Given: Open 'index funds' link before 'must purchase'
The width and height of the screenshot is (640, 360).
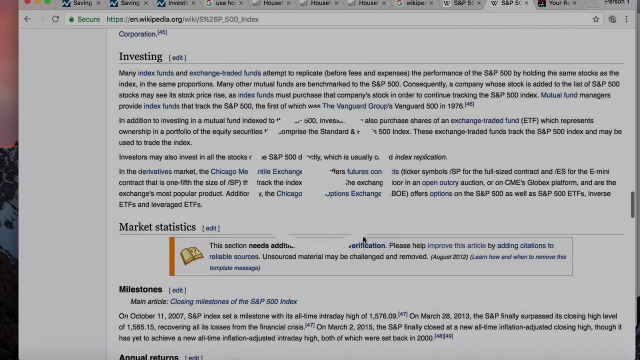Looking at the screenshot, I should click(256, 95).
